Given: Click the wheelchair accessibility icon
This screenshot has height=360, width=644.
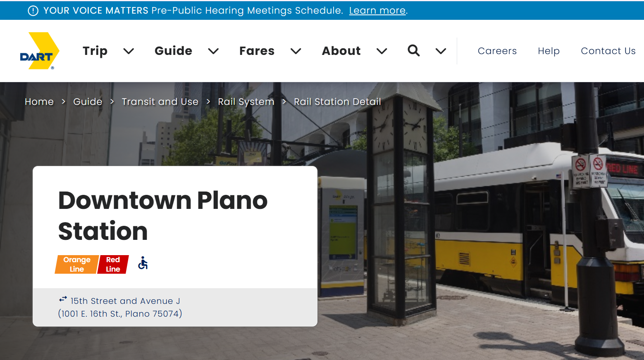Looking at the screenshot, I should click(x=143, y=263).
